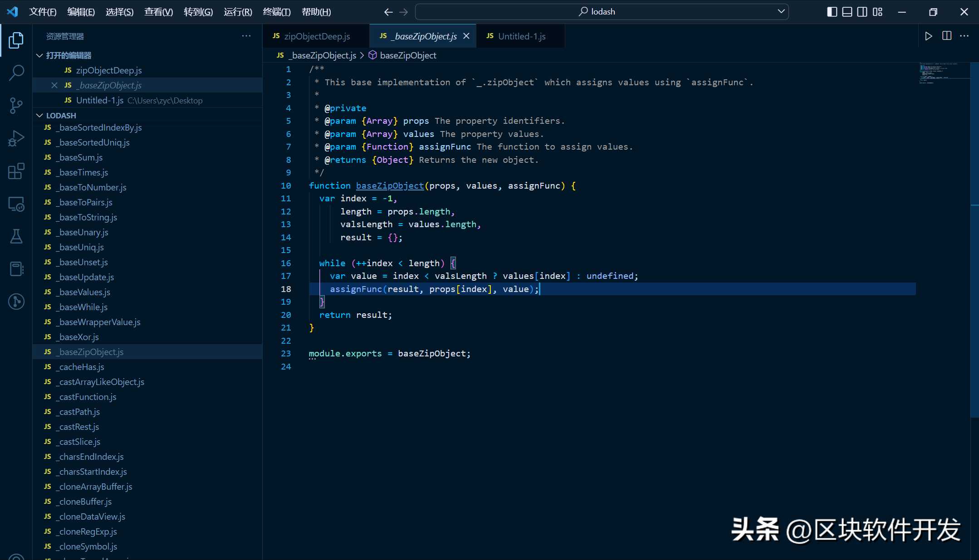Open _baseToNumber.js file
The height and width of the screenshot is (560, 979).
tap(147, 187)
